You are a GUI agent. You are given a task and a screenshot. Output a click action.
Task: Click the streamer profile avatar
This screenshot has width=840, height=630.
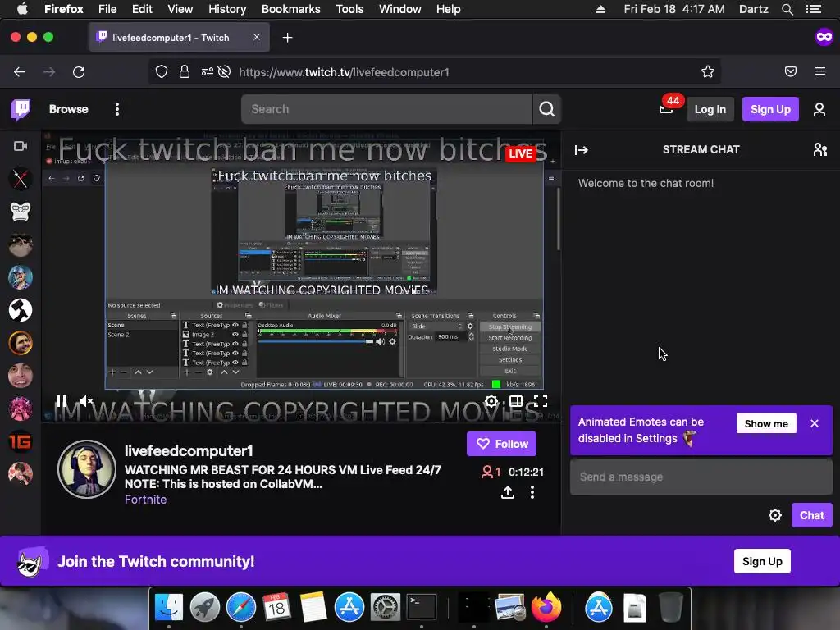pos(87,469)
